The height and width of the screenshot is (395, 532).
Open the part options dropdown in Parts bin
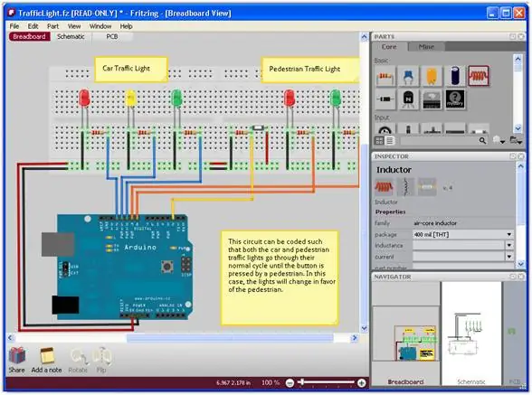pyautogui.click(x=499, y=140)
